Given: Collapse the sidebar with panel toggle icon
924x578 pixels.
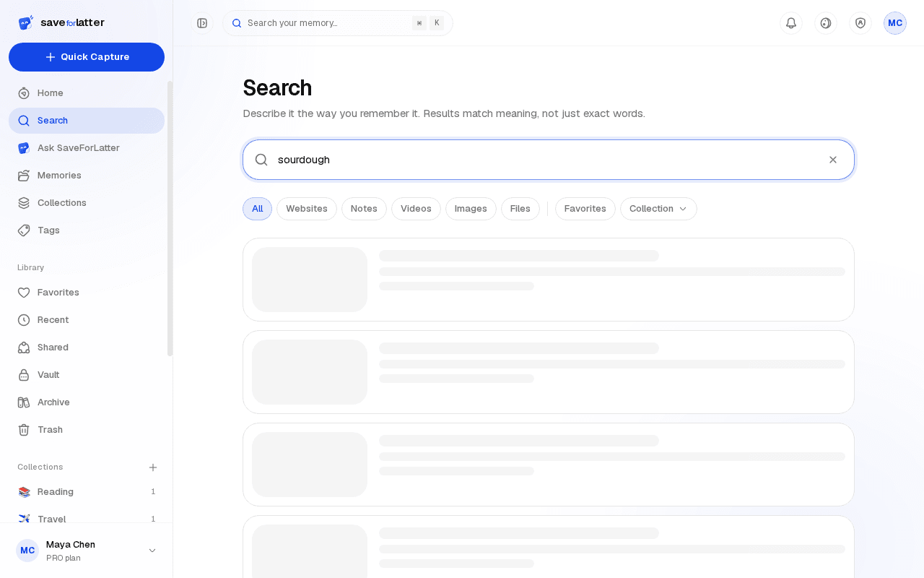Looking at the screenshot, I should pyautogui.click(x=202, y=23).
